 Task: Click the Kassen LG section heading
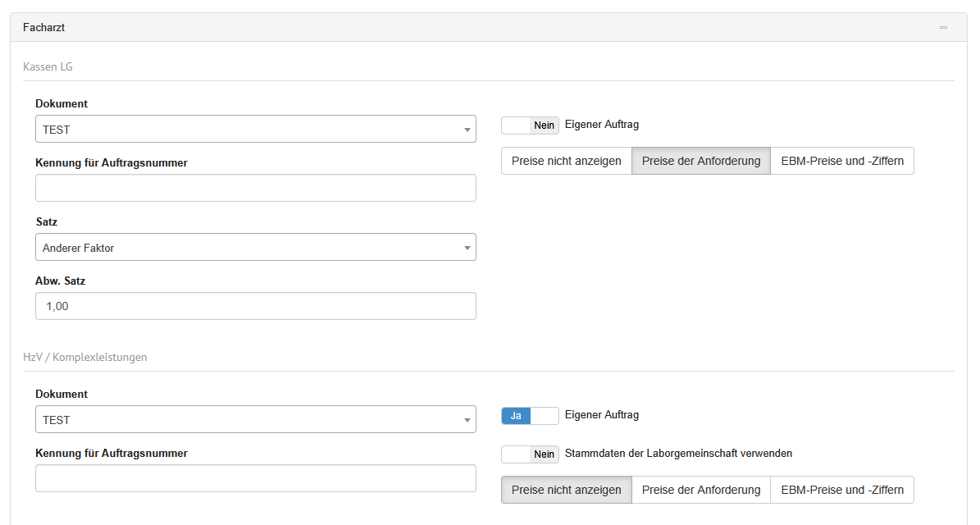(48, 66)
